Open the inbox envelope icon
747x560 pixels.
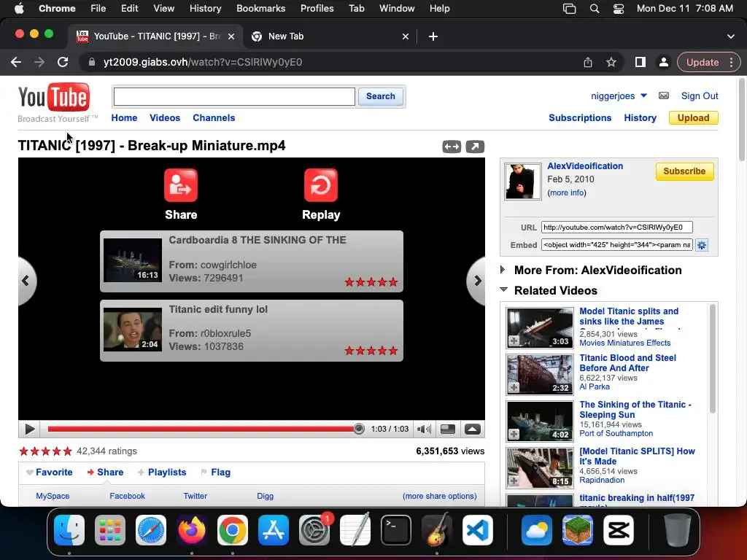[664, 96]
